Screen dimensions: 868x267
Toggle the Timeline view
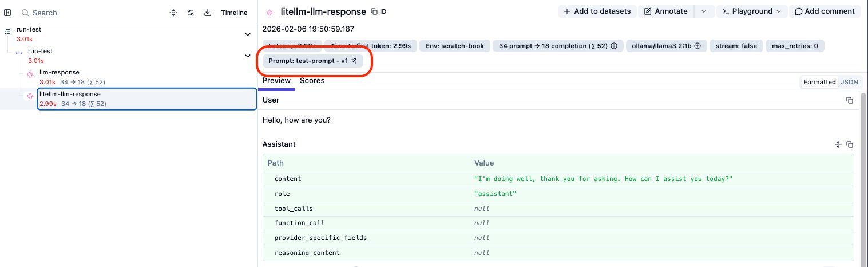235,13
